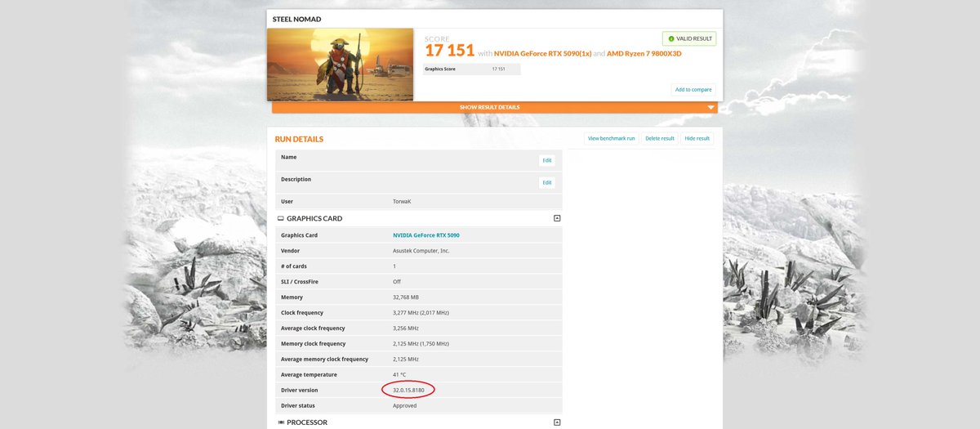Click the # of cards label
Image resolution: width=980 pixels, height=429 pixels.
coord(294,266)
